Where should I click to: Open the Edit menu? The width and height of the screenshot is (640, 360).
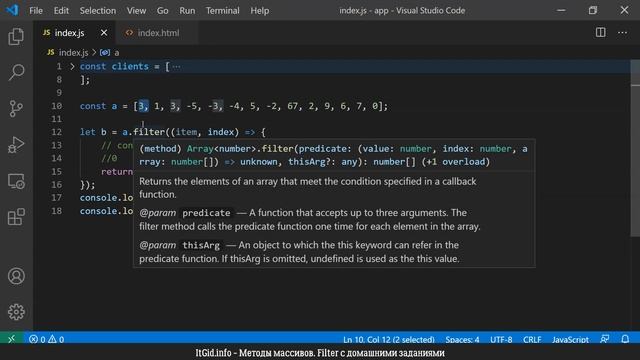61,11
